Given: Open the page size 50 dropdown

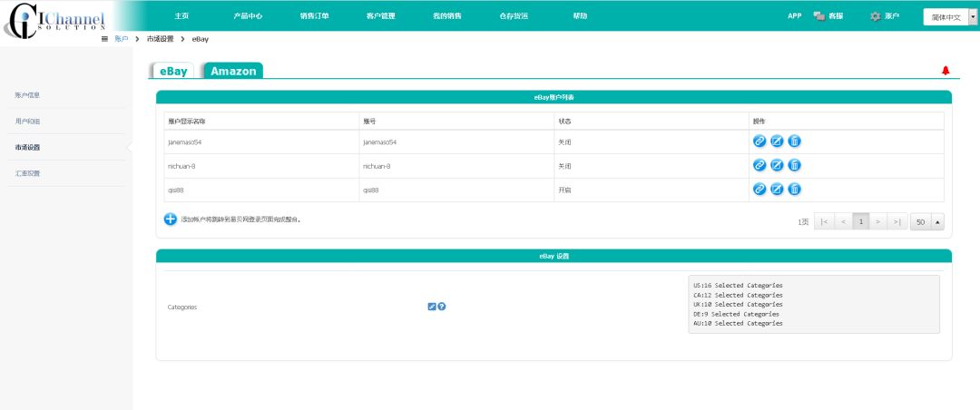Looking at the screenshot, I should (x=927, y=222).
